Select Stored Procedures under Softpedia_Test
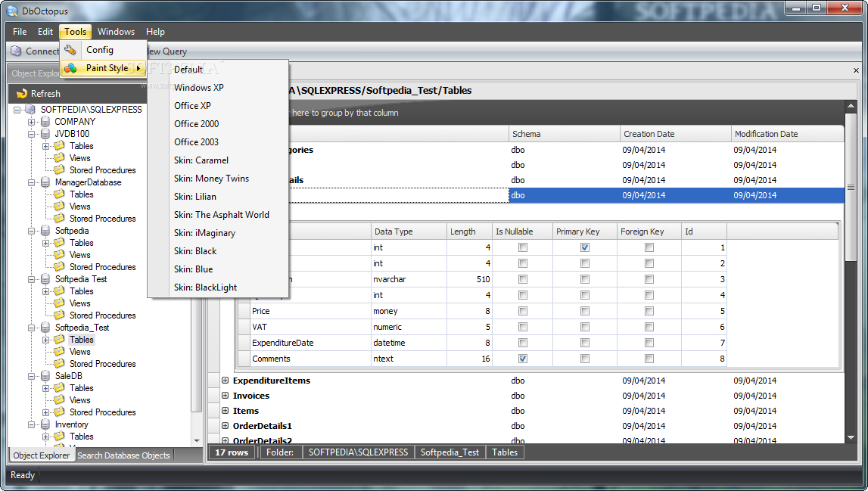The width and height of the screenshot is (868, 491). pos(102,364)
